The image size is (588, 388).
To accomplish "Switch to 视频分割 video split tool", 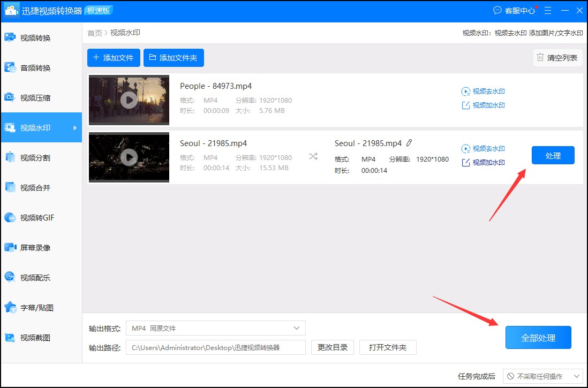I will pyautogui.click(x=35, y=158).
